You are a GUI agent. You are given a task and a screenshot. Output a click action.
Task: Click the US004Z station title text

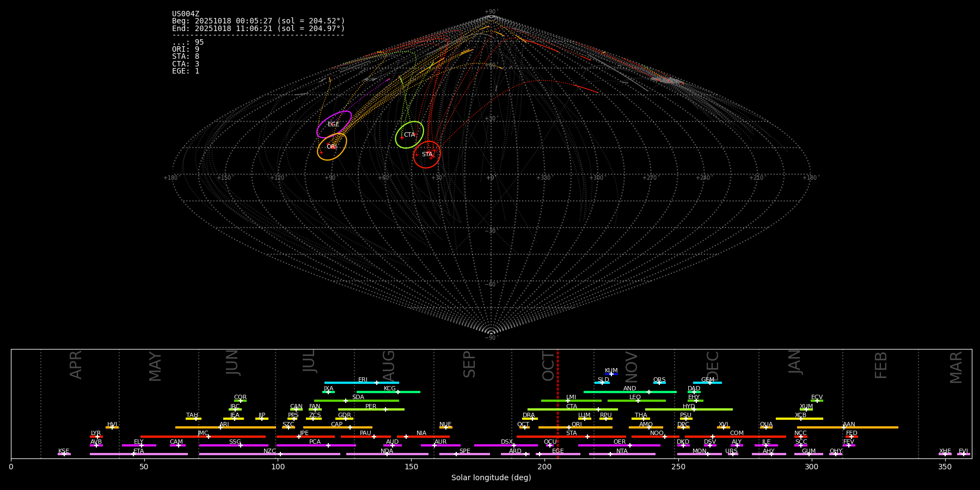tap(186, 14)
